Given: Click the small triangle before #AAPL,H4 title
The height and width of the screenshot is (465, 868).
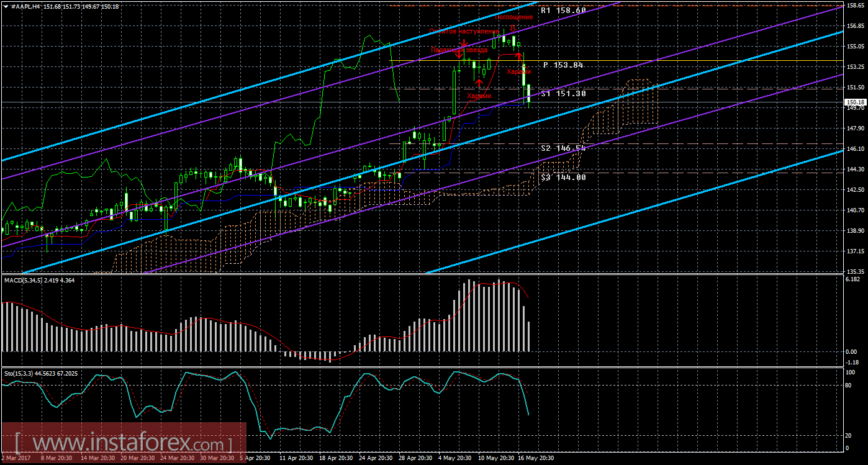Looking at the screenshot, I should click(x=6, y=6).
